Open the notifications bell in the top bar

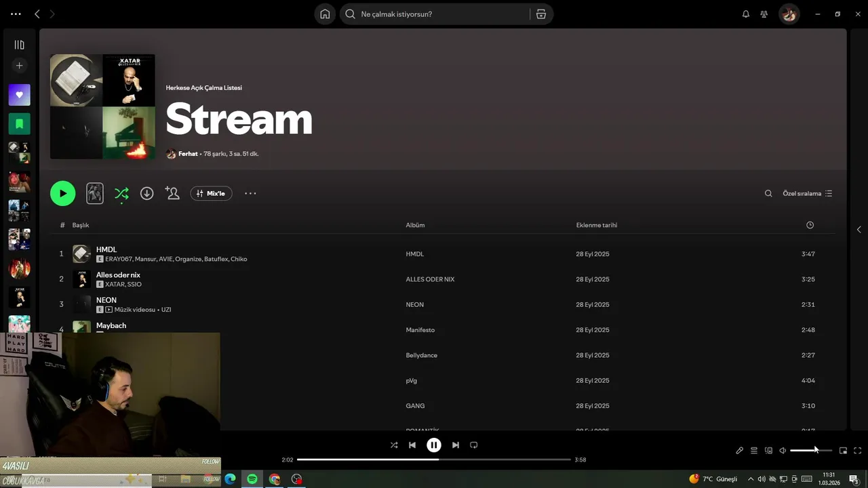pos(746,14)
